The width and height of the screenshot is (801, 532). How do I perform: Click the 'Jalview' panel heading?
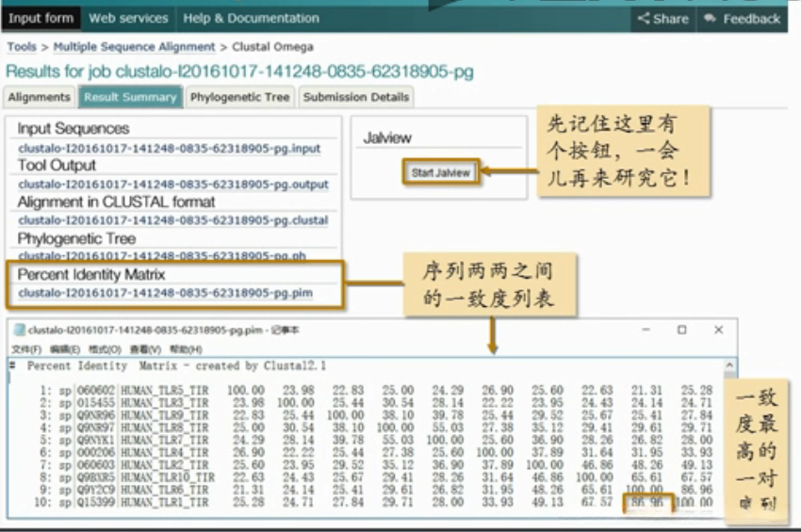(387, 137)
